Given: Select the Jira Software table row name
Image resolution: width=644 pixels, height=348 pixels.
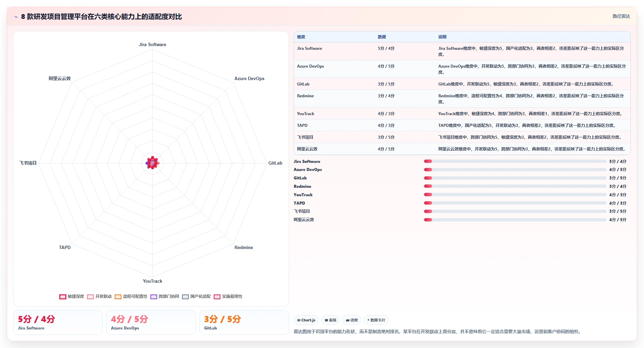Looking at the screenshot, I should pos(310,48).
